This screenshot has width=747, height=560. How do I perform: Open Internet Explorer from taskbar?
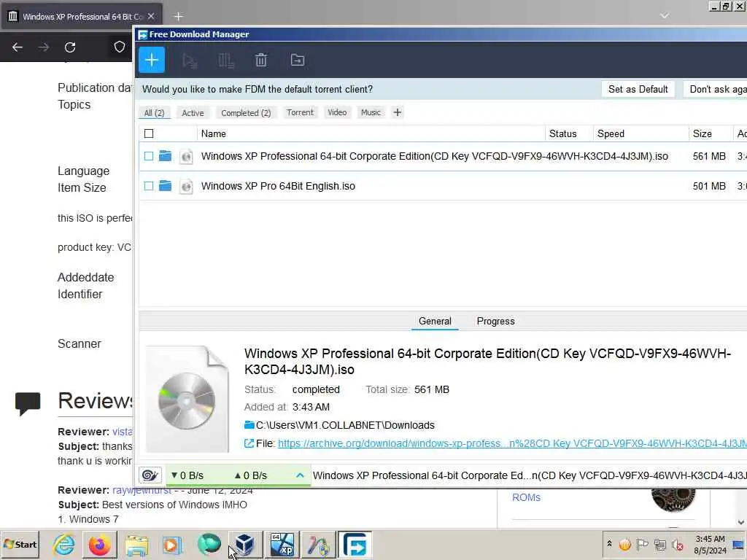point(64,544)
